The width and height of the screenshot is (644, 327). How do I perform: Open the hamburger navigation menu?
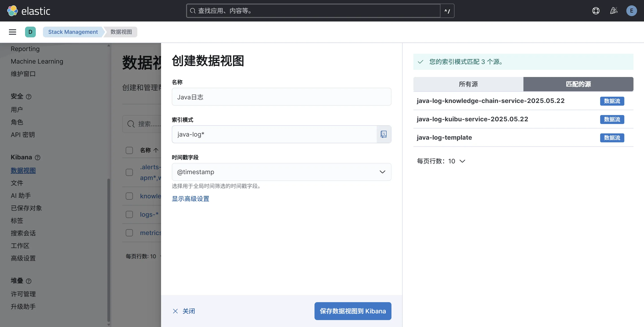pyautogui.click(x=12, y=32)
